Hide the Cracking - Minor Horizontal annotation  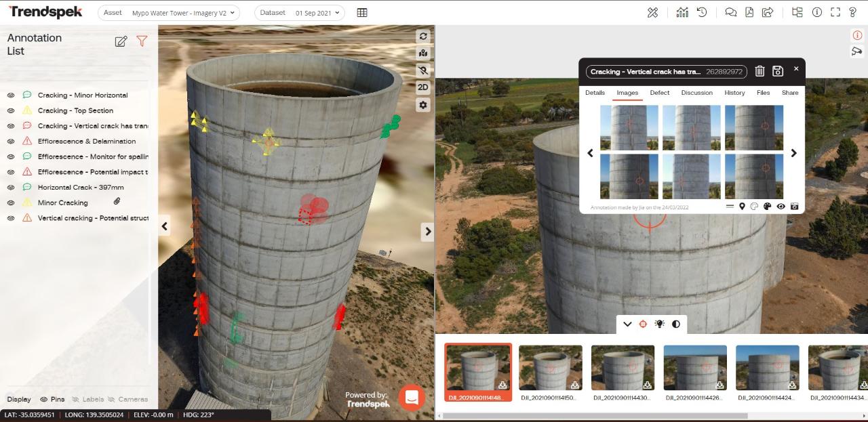pos(11,96)
